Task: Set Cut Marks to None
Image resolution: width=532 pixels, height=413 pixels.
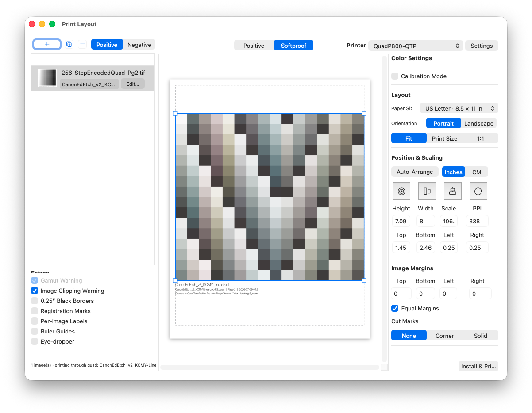Action: tap(409, 336)
